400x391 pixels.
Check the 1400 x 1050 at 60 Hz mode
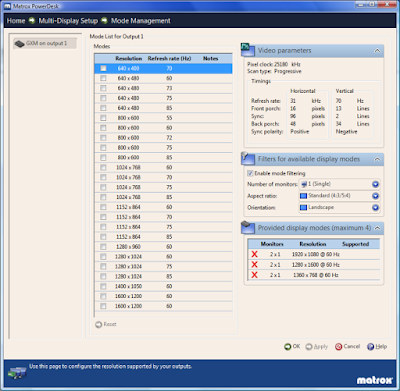pos(103,286)
